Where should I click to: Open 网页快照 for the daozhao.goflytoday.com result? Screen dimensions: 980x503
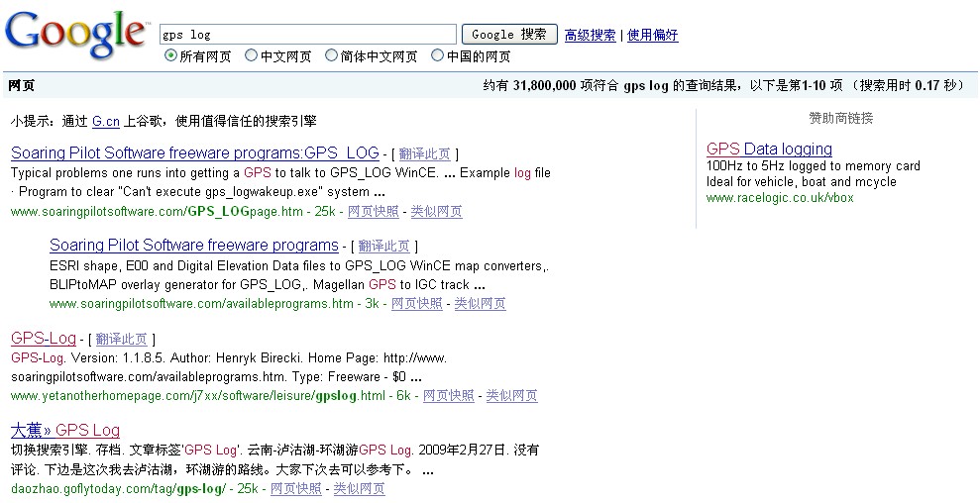295,488
